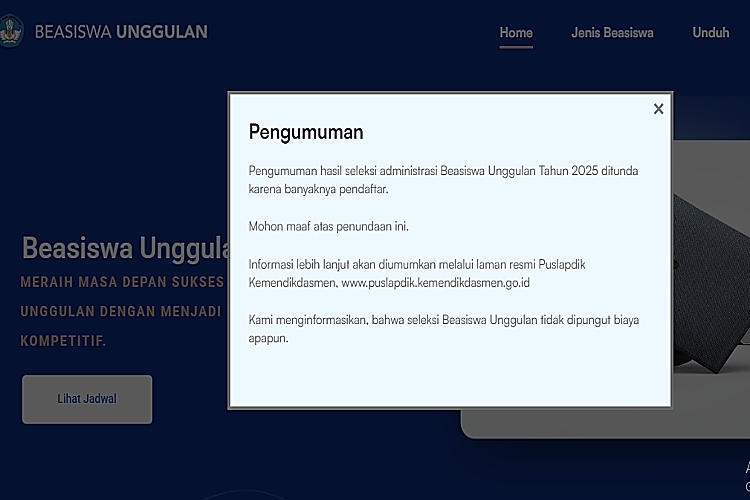
Task: Click the 'KOMPETITIF.' tagline text
Action: tap(63, 341)
